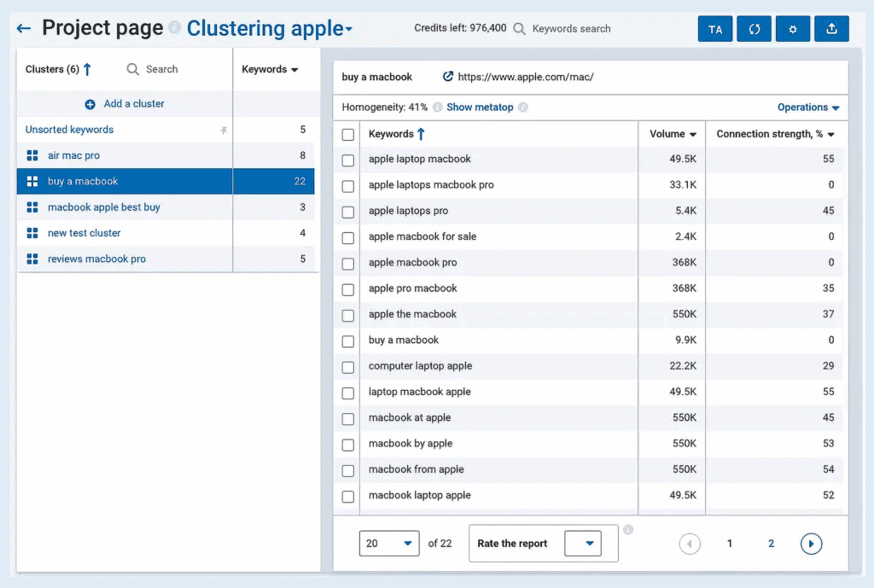Open settings via the gear icon

point(793,29)
